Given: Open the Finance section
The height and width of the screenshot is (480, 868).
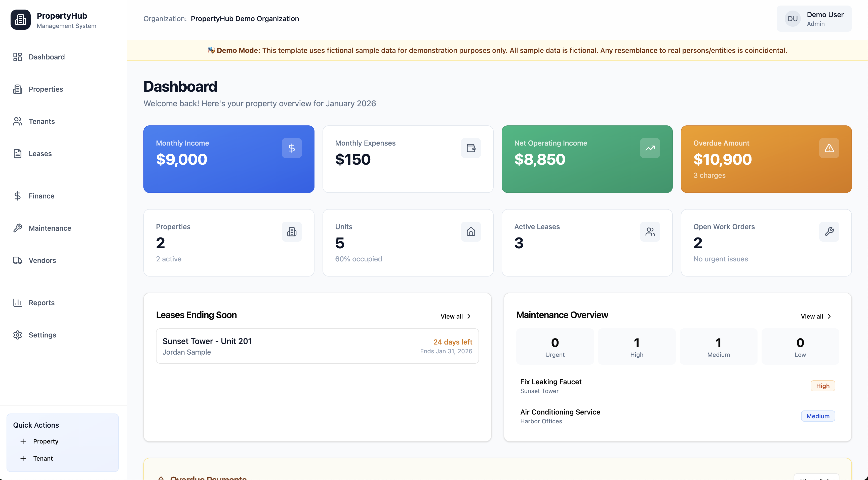Looking at the screenshot, I should point(63,196).
